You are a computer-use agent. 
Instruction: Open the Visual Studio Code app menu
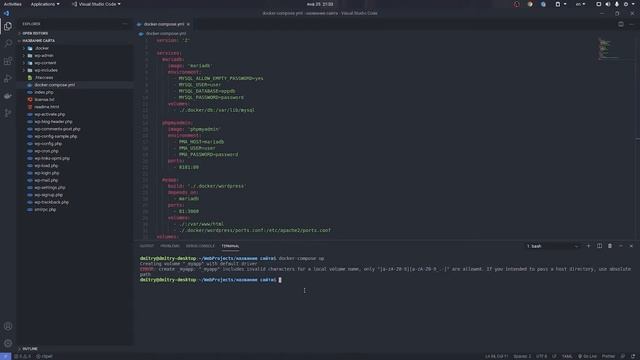(97, 4)
